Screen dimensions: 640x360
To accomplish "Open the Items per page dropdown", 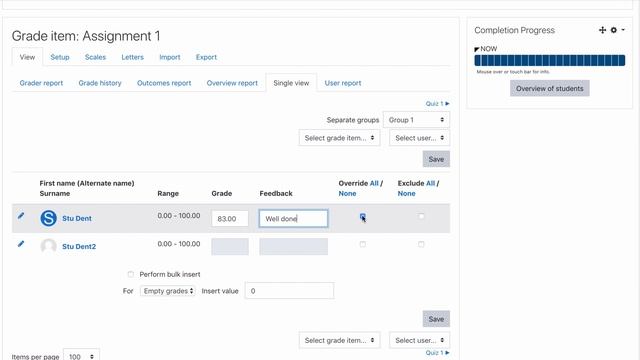I will tap(81, 356).
